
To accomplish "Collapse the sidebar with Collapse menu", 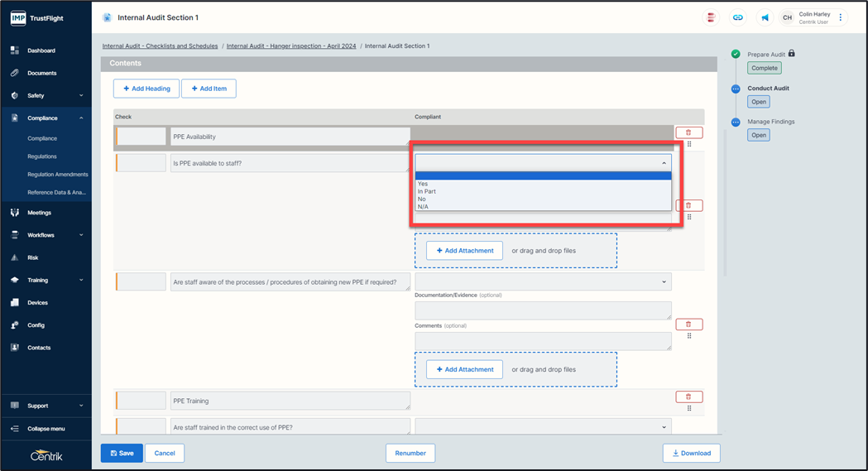I will pos(45,429).
